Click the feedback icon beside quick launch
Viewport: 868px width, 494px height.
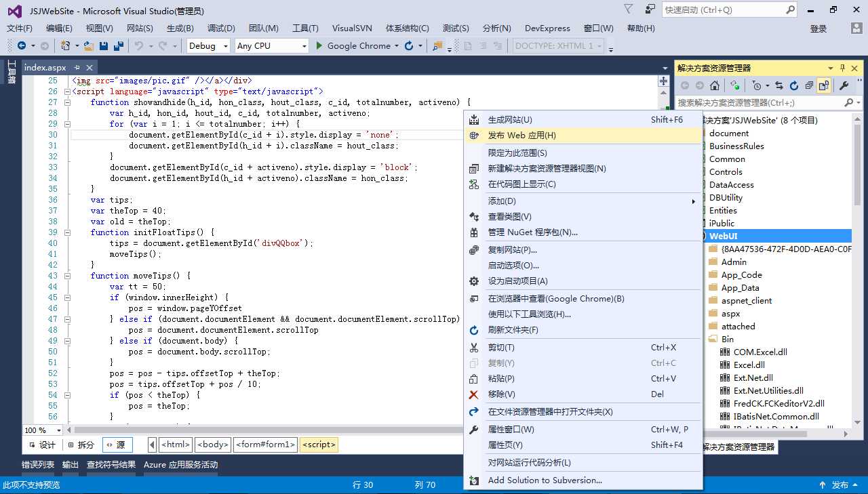(x=650, y=9)
